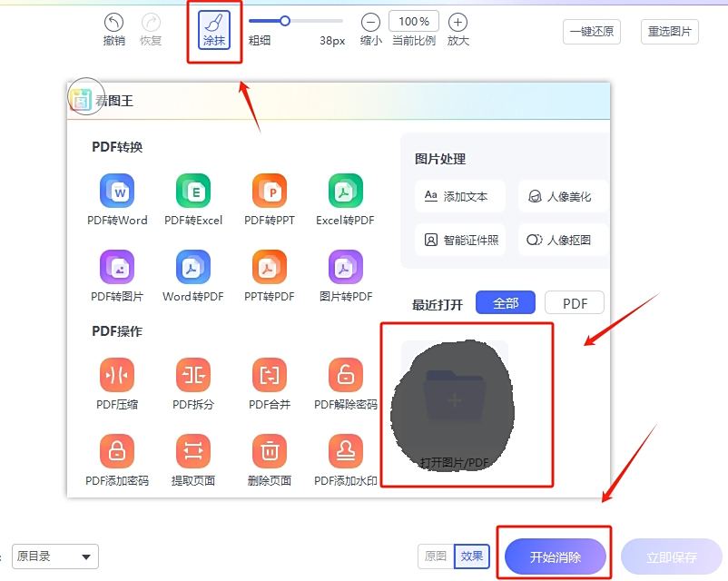Image resolution: width=728 pixels, height=581 pixels.
Task: Click the PDF拆分 split icon
Action: point(193,375)
